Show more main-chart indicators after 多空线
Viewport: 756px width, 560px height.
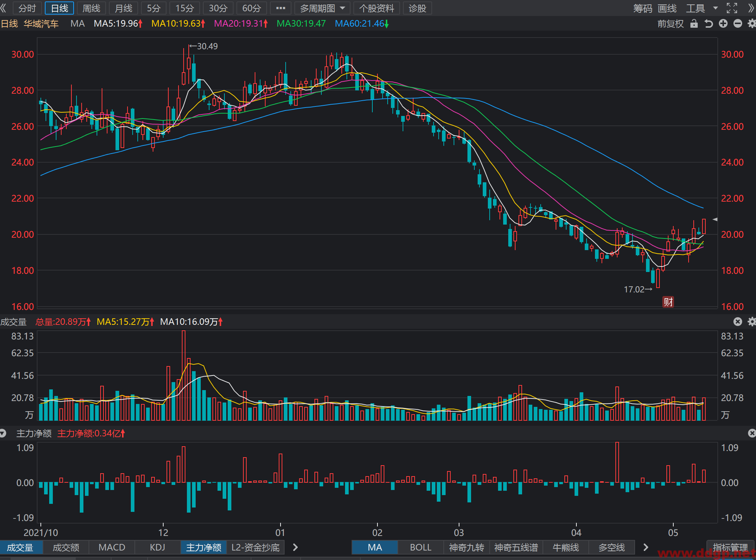point(646,547)
